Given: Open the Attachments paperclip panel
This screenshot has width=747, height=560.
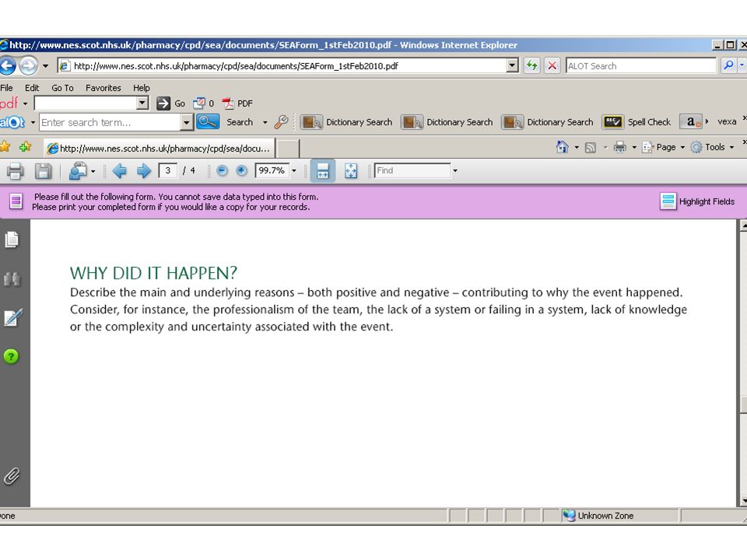Looking at the screenshot, I should point(12,476).
